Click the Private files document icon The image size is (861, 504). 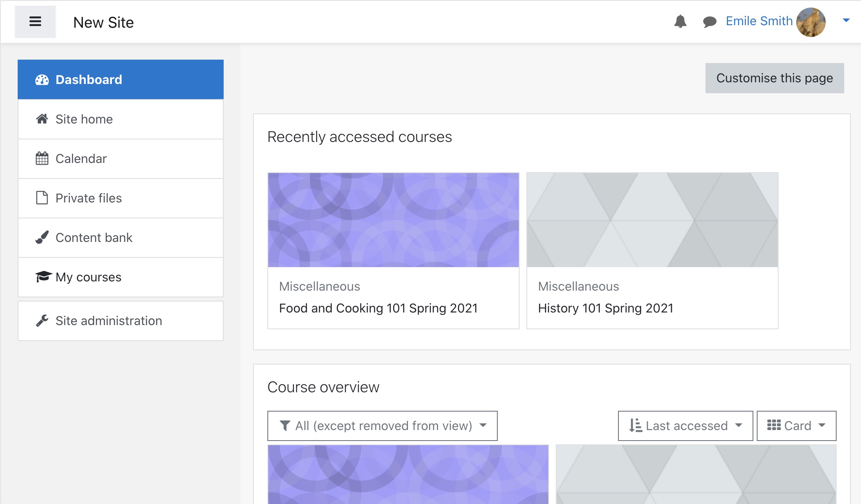pos(42,198)
